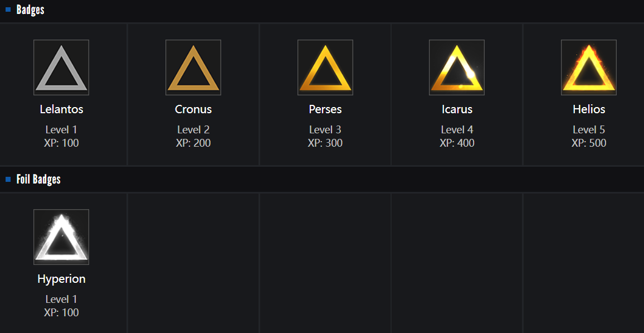Click the XP: 400 text under Icarus
The image size is (644, 333).
click(x=457, y=143)
